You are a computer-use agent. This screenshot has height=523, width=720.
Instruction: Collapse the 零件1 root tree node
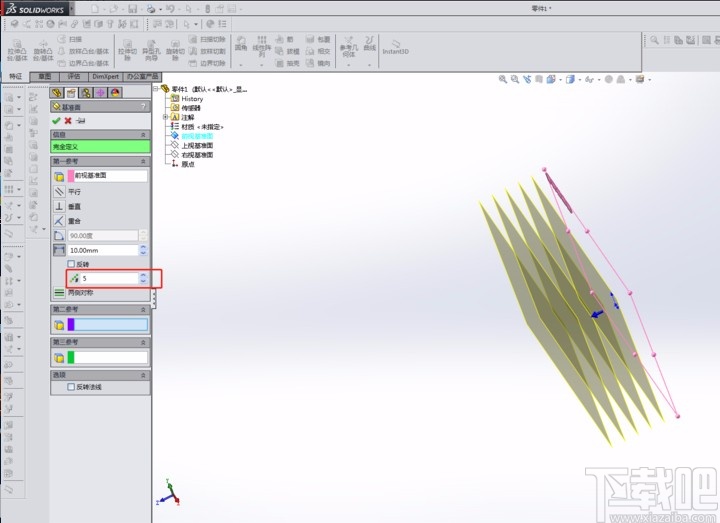pos(156,89)
